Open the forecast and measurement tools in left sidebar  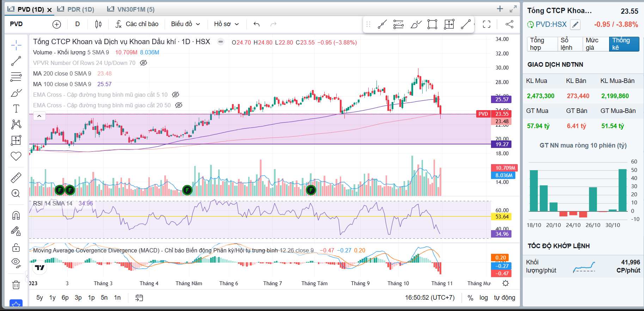click(16, 140)
